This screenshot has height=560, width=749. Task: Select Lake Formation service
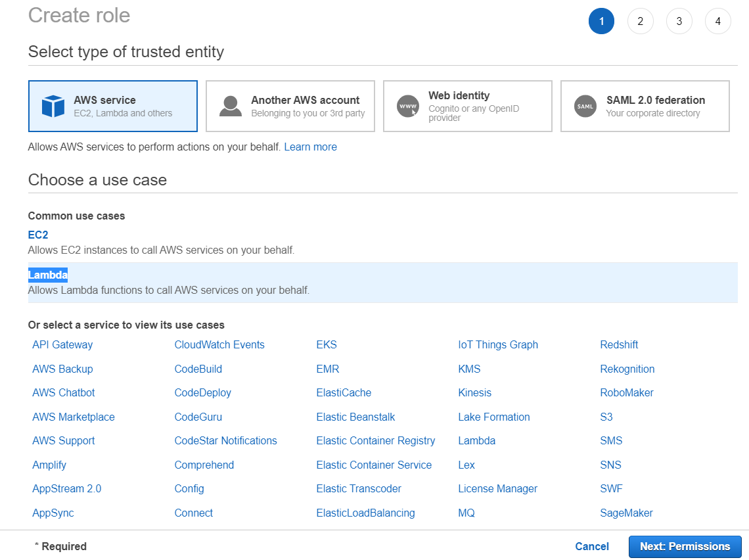pyautogui.click(x=494, y=417)
